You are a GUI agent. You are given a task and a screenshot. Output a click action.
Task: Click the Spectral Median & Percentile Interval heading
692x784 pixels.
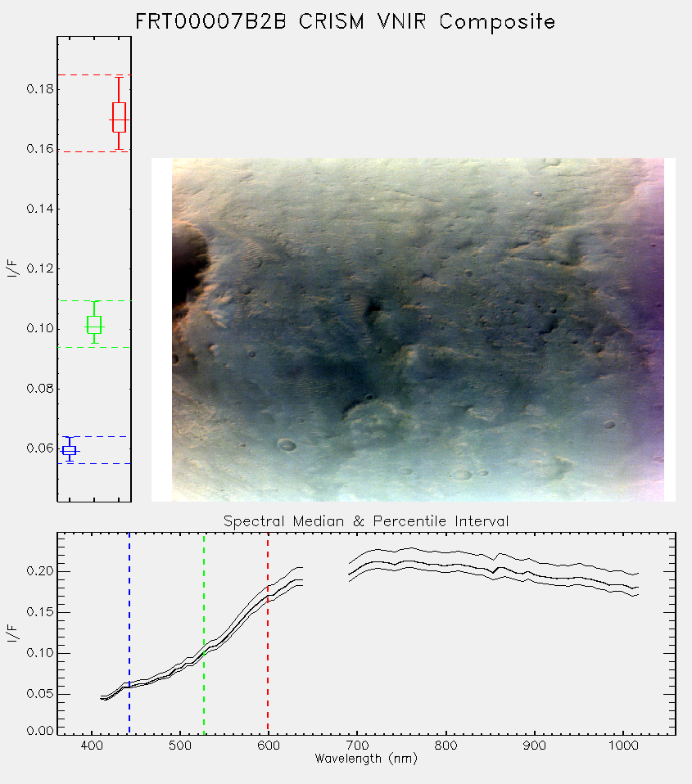[366, 521]
